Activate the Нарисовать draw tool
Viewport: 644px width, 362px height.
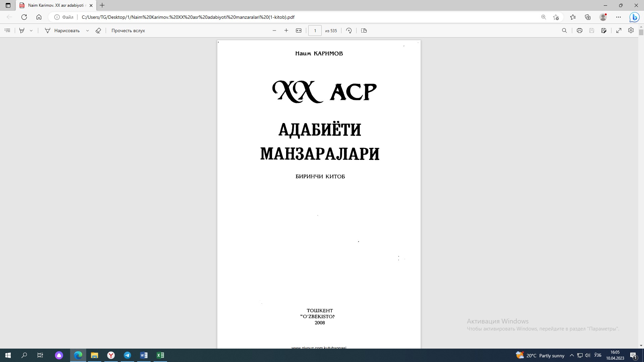(x=62, y=31)
